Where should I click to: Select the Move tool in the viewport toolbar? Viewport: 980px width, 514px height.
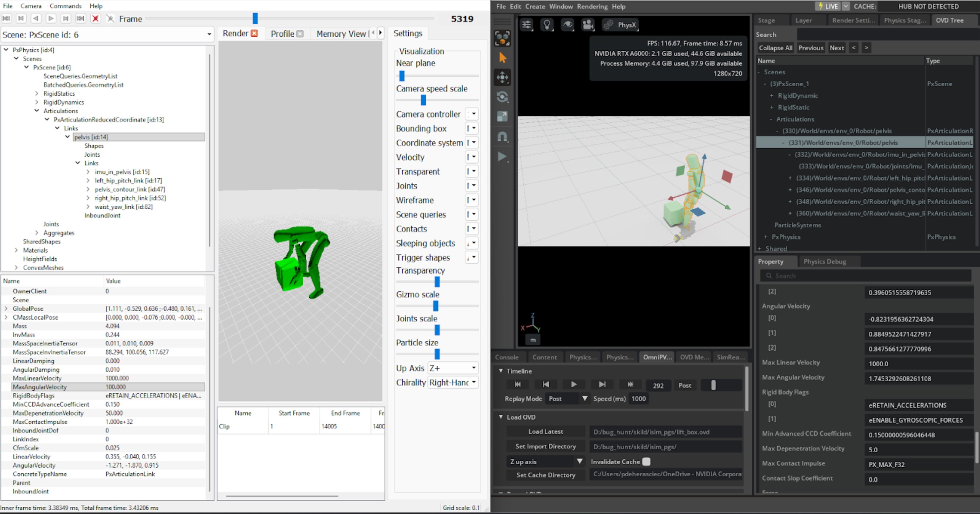point(503,77)
